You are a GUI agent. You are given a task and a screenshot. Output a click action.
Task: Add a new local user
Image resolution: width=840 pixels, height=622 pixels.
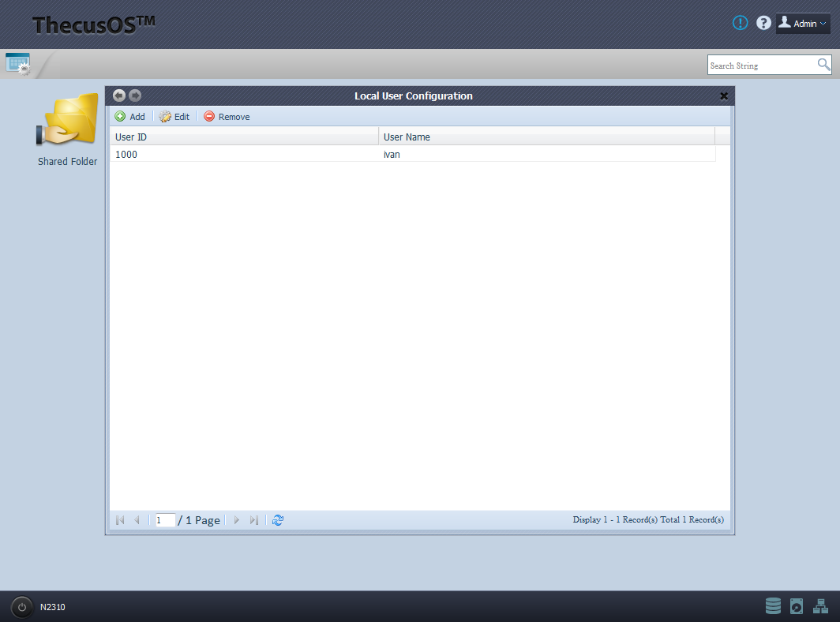130,116
